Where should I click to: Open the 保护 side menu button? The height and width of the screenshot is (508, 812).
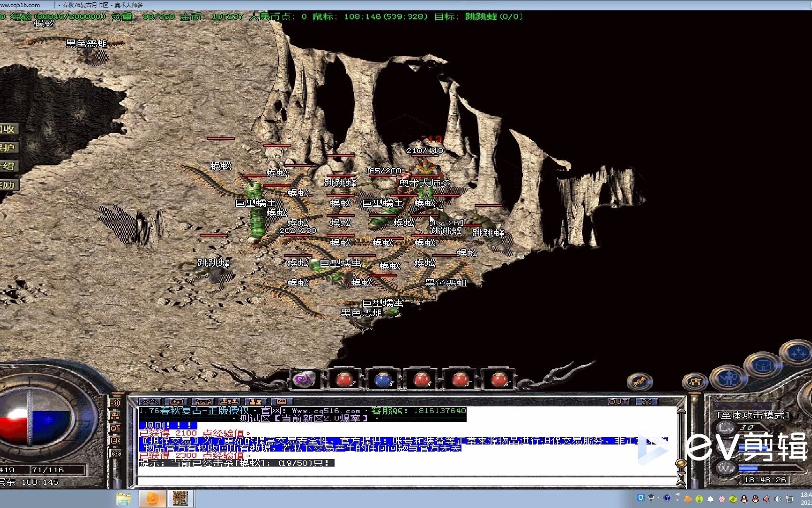pyautogui.click(x=8, y=148)
